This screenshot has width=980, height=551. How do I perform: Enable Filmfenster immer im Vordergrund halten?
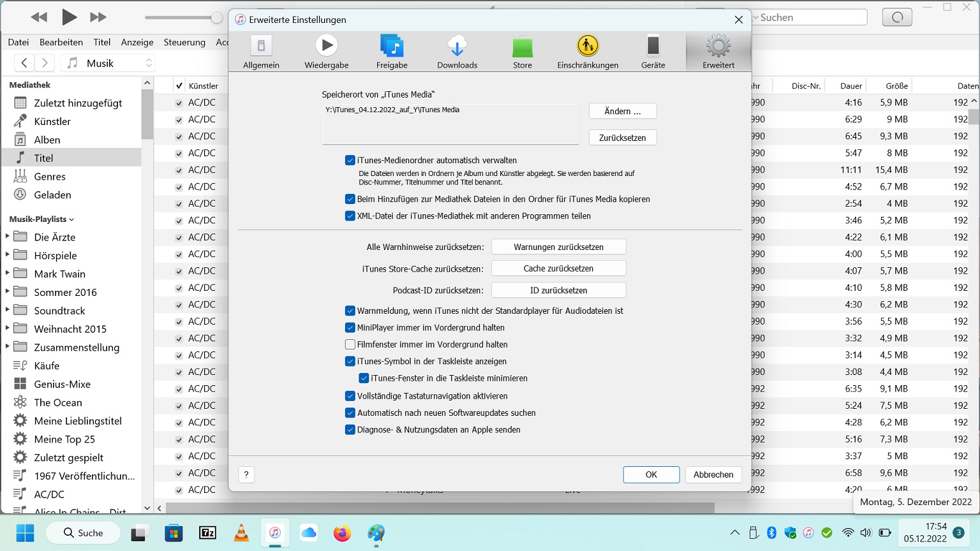(350, 344)
